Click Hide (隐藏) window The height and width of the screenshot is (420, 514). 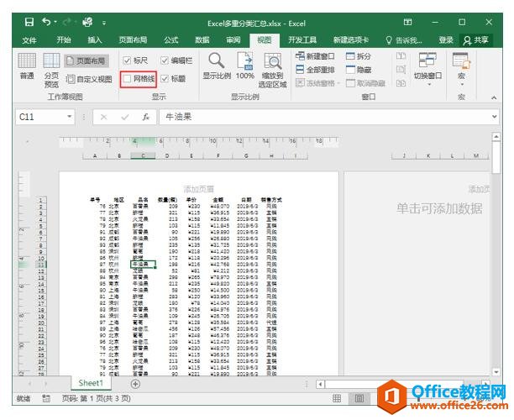(x=359, y=70)
